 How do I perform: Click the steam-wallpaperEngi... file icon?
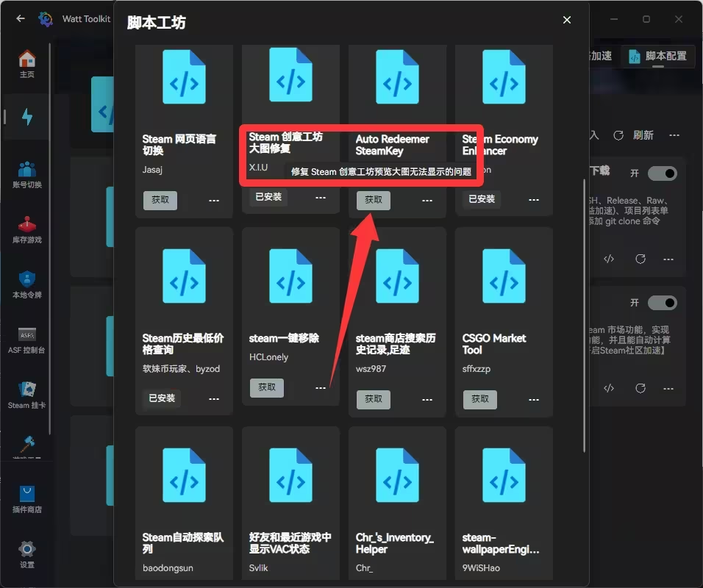pyautogui.click(x=504, y=475)
